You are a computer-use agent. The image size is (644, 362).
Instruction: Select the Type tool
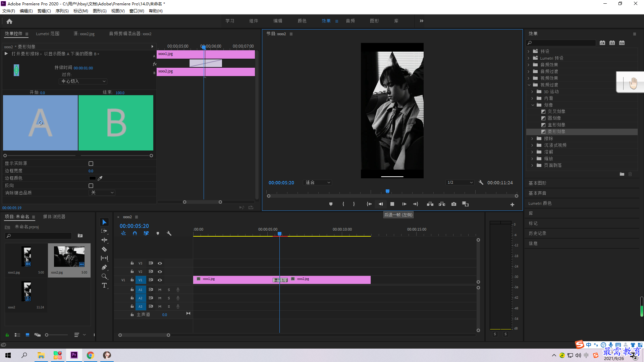(104, 285)
